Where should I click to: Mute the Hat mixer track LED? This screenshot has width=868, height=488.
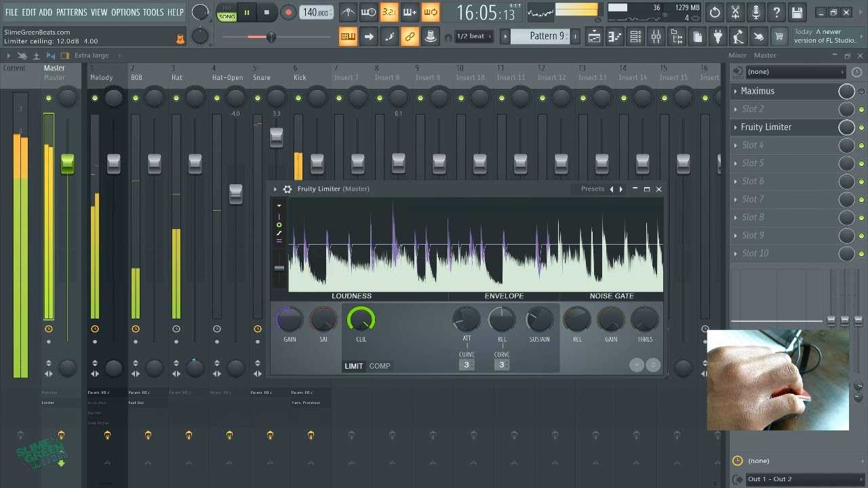pos(176,99)
